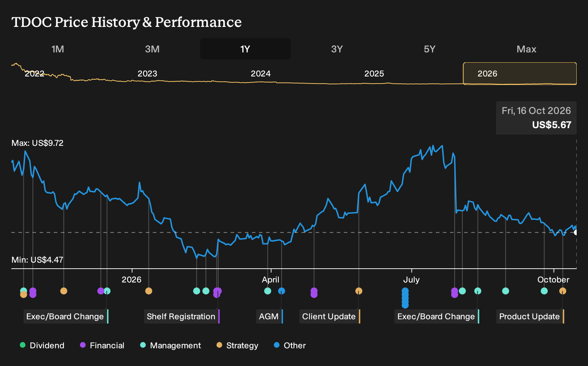Click teal dot above the second Exec/Board Change label
The image size is (588, 366).
(478, 291)
